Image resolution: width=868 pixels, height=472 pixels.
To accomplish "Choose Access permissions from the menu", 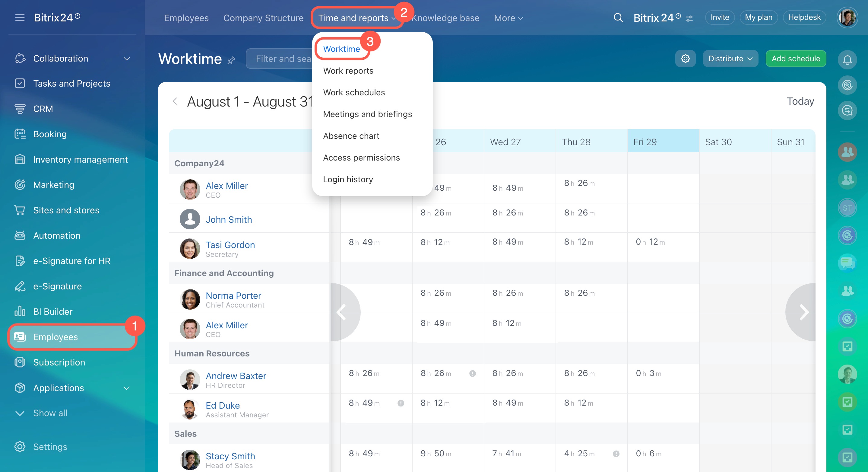I will [x=361, y=158].
